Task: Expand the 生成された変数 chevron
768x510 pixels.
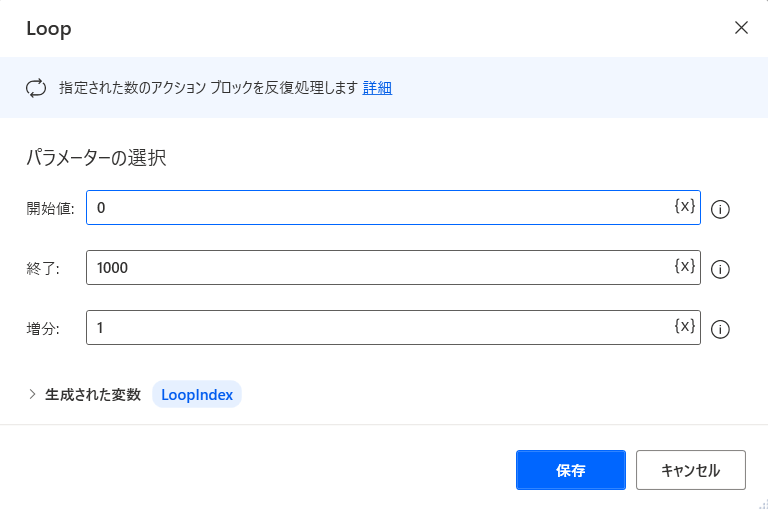Action: (x=32, y=394)
